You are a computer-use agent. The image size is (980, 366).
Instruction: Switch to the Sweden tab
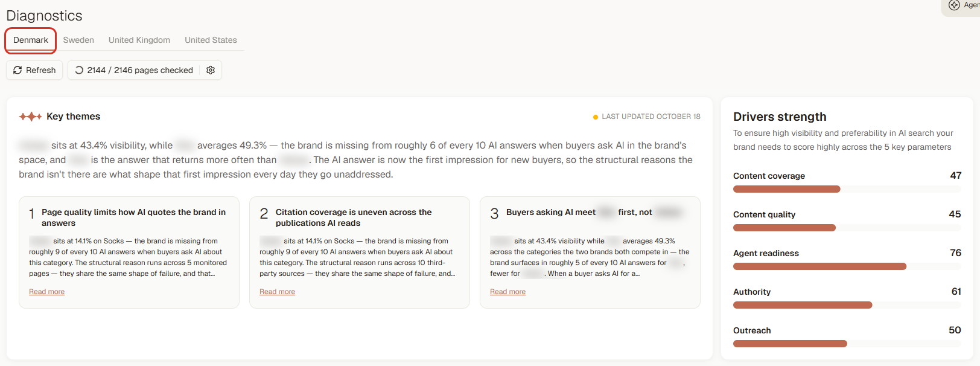click(x=78, y=40)
